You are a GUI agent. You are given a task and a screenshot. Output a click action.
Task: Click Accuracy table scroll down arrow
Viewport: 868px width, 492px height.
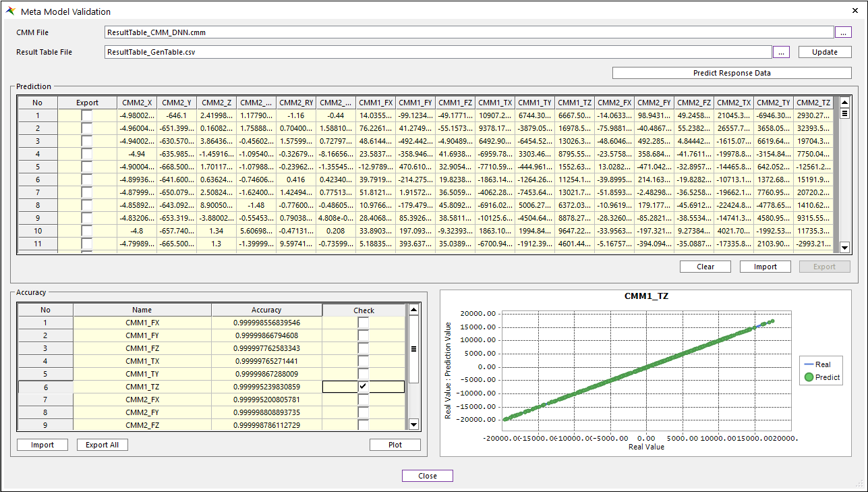(x=414, y=425)
